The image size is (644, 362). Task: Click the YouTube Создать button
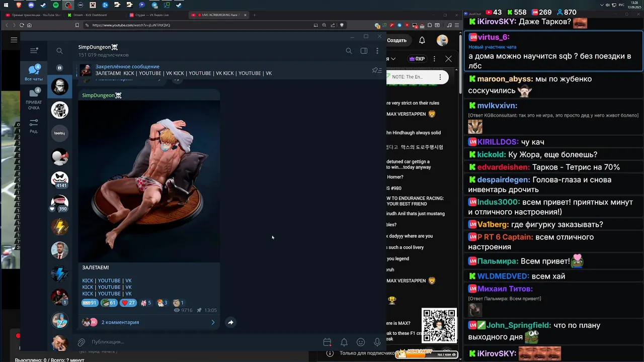pos(396,40)
